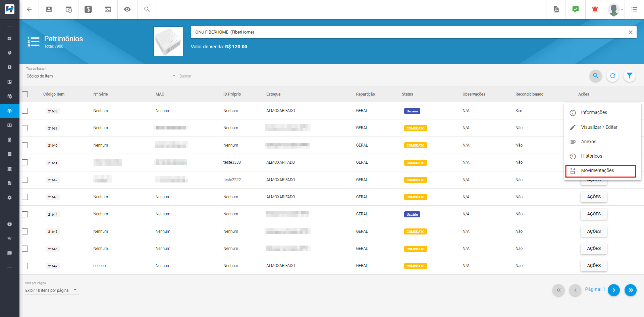644x317 pixels.
Task: Click the back arrow in top toolbar
Action: click(29, 9)
